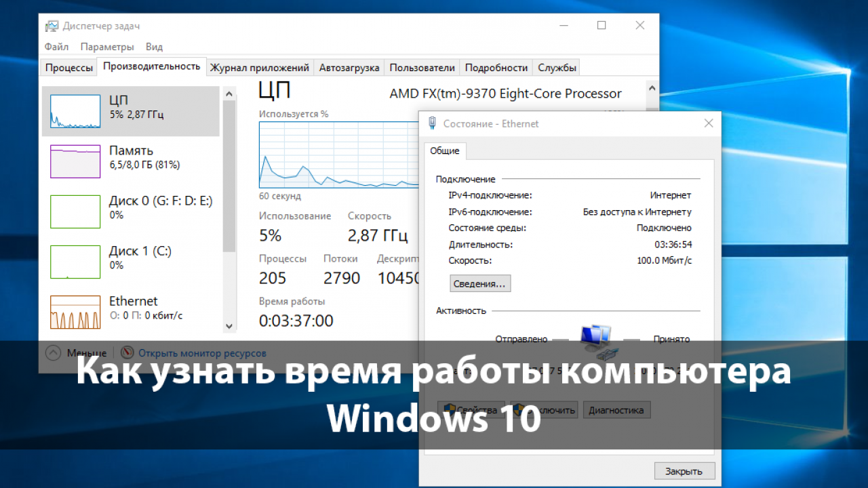Screen dimensions: 868x488
Task: Select the Память performance item
Action: [131, 161]
